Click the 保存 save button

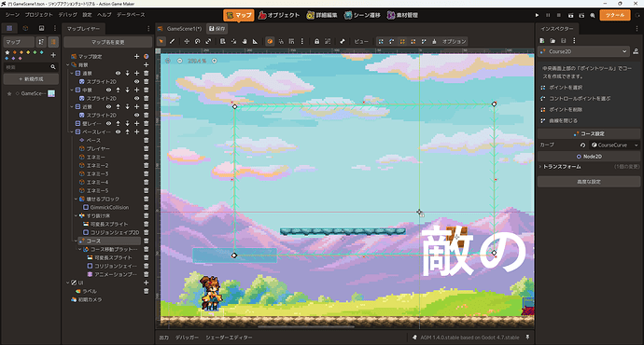click(217, 29)
